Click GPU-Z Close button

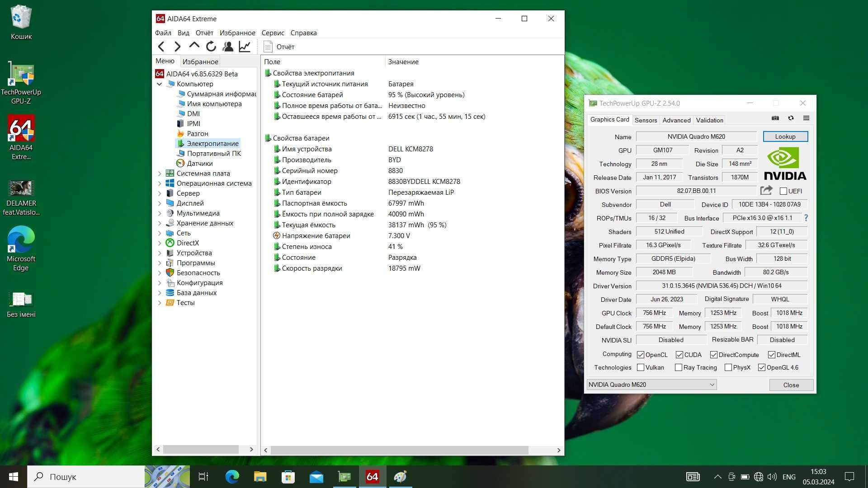click(x=791, y=385)
